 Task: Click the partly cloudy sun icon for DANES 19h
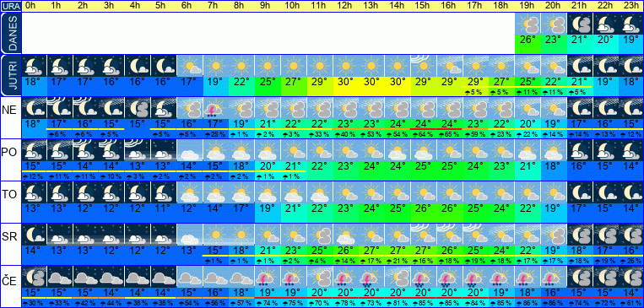coord(528,24)
